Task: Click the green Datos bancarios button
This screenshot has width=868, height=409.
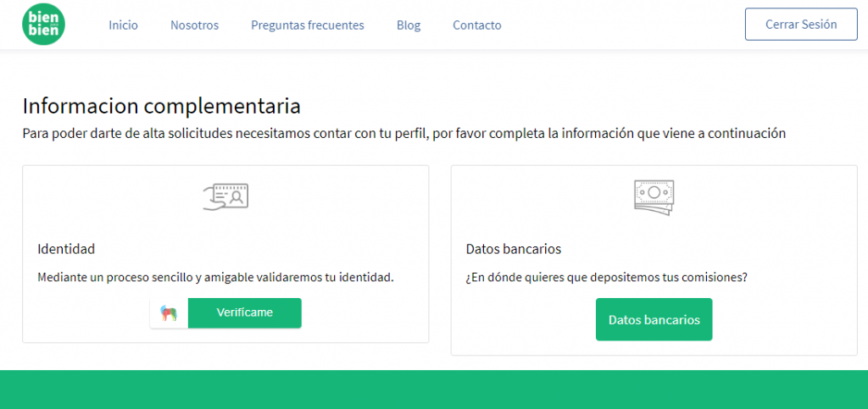Action: point(654,319)
